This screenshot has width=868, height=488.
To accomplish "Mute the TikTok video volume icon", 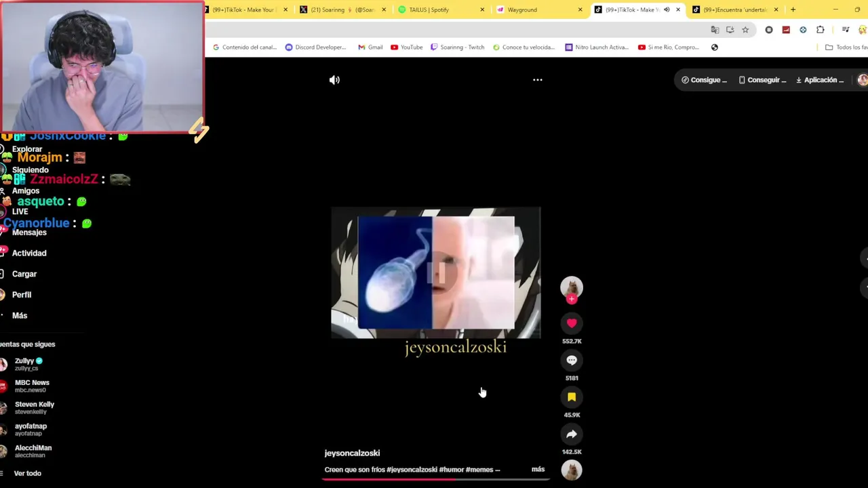I will (334, 80).
